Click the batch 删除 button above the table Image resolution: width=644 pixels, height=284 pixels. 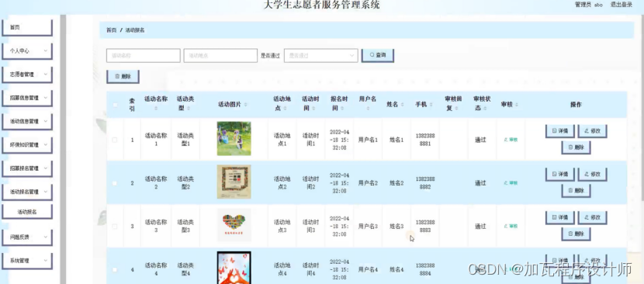point(123,77)
